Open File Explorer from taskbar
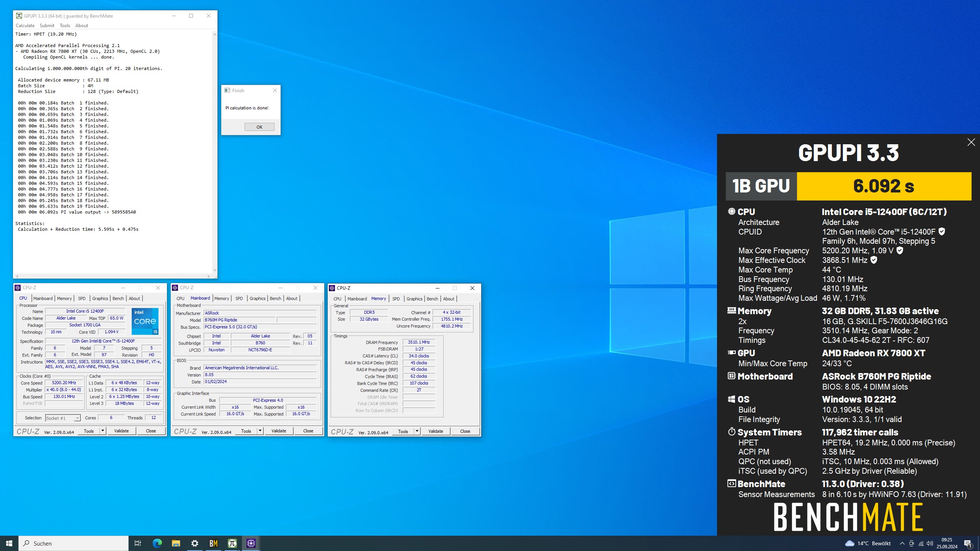 tap(176, 543)
